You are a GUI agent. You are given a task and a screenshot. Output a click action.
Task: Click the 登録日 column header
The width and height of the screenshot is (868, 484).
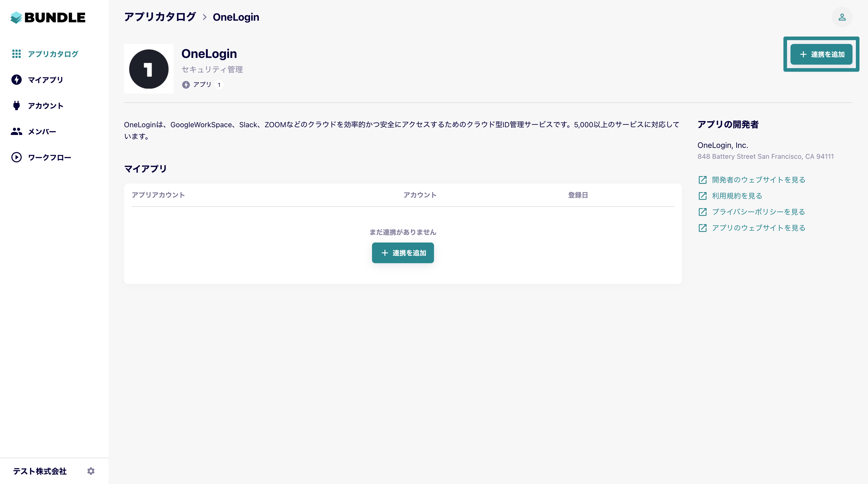(x=578, y=195)
